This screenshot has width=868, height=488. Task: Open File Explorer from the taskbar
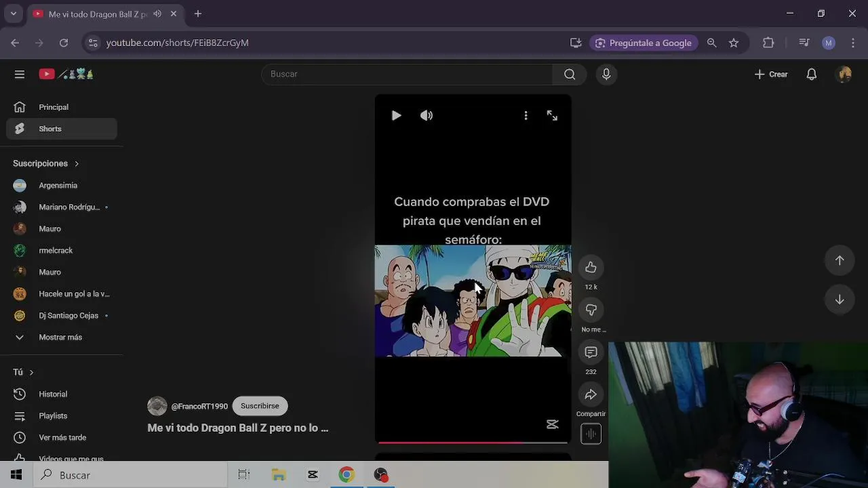point(279,475)
